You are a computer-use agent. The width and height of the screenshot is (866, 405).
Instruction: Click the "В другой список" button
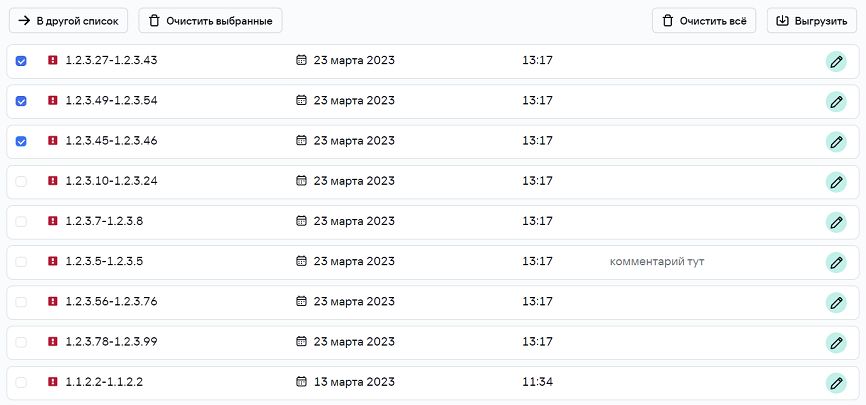coord(68,20)
